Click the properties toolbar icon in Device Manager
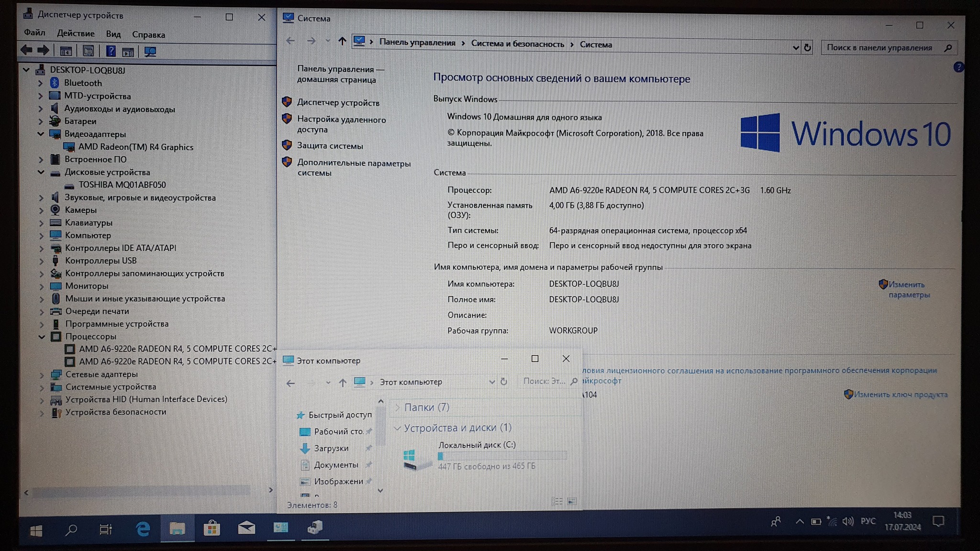The image size is (980, 551). [88, 51]
